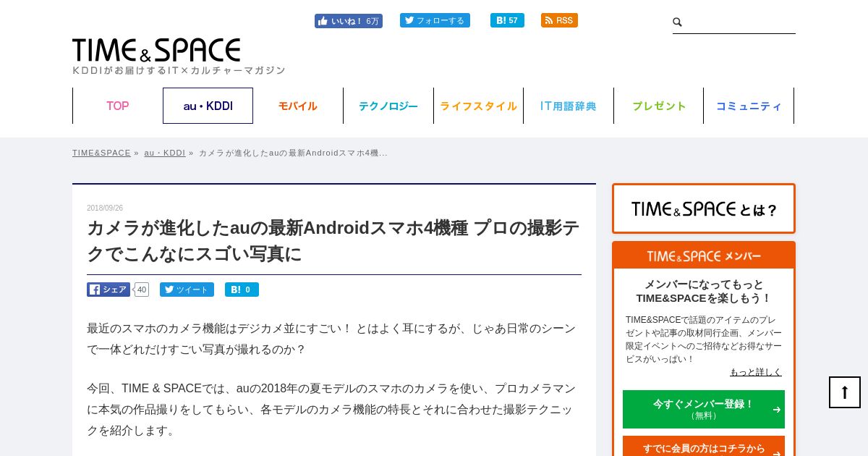
Task: Open the ライフスタイル navigation tab
Action: (478, 106)
